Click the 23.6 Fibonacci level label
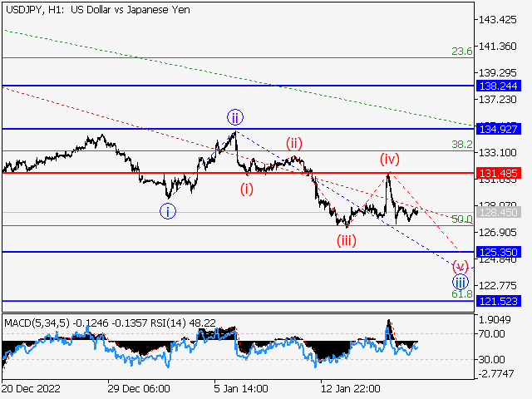Image resolution: width=532 pixels, height=399 pixels. tap(462, 52)
